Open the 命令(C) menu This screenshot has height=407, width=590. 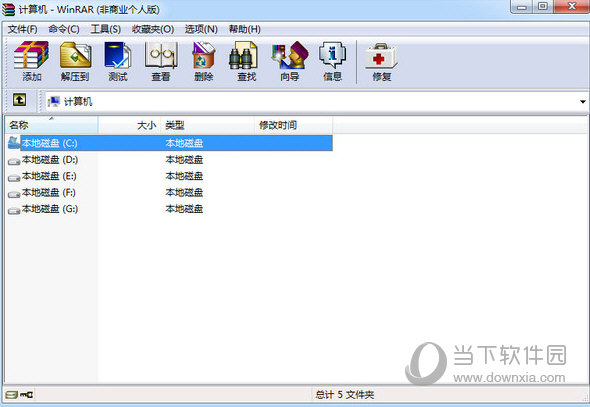click(64, 29)
